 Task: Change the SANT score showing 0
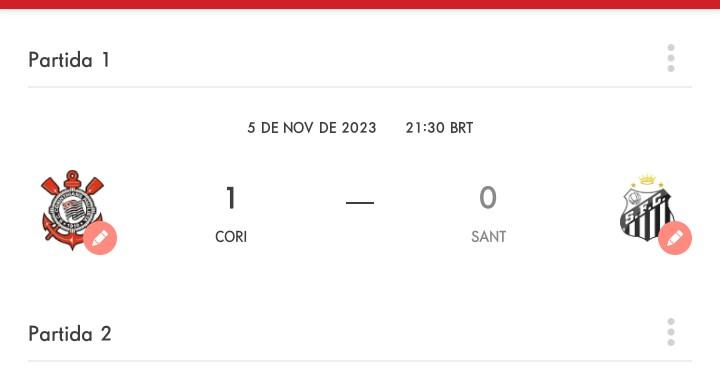click(488, 198)
